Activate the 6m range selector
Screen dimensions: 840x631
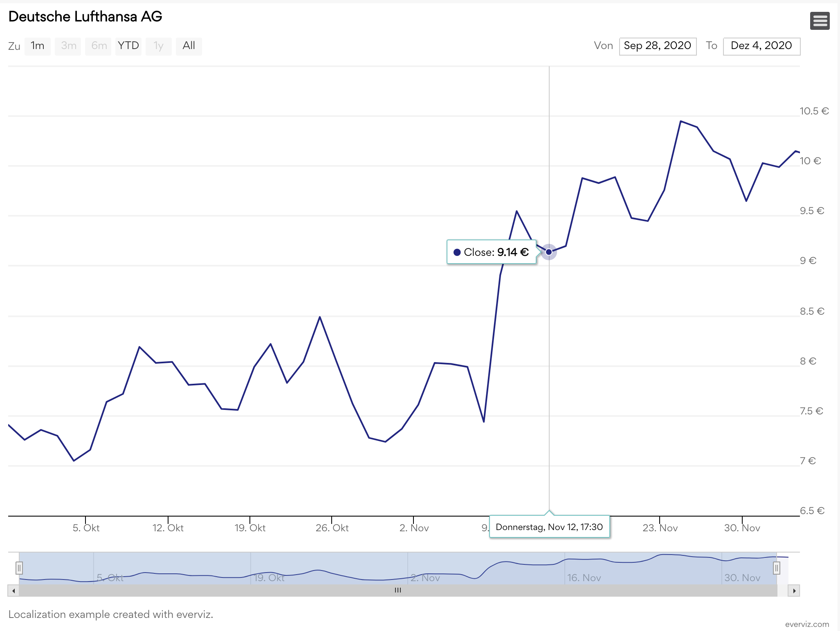98,46
